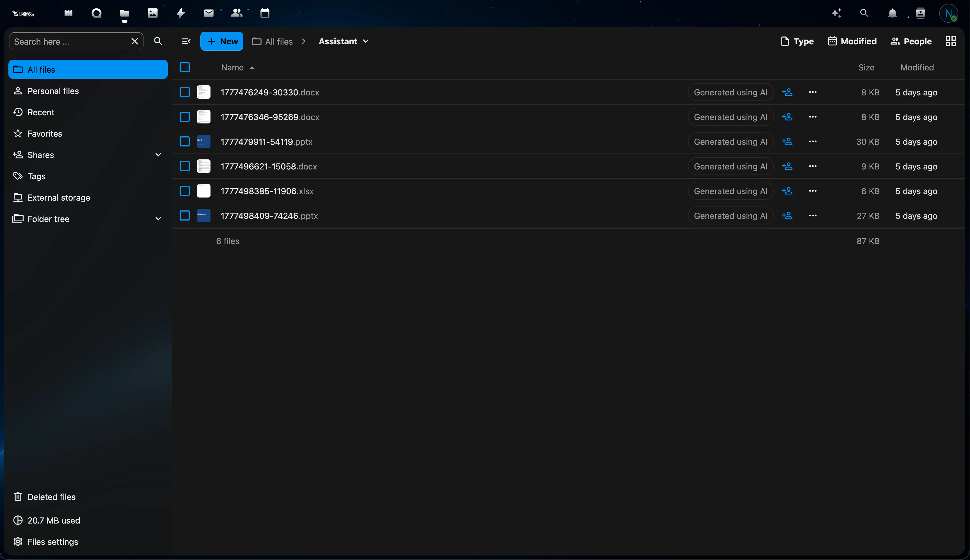Clear the sidebar search field

(135, 41)
